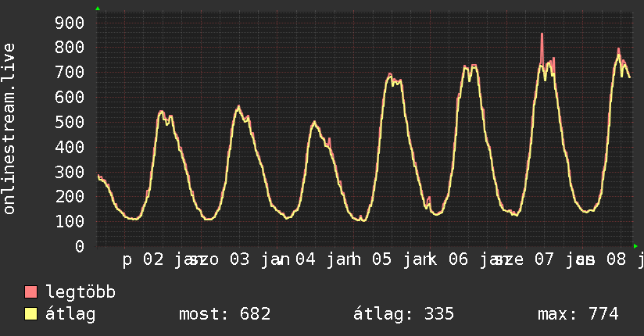Viewport: 644px width, 336px height.
Task: Click the yellow átlag legend swatch
Action: (x=30, y=314)
